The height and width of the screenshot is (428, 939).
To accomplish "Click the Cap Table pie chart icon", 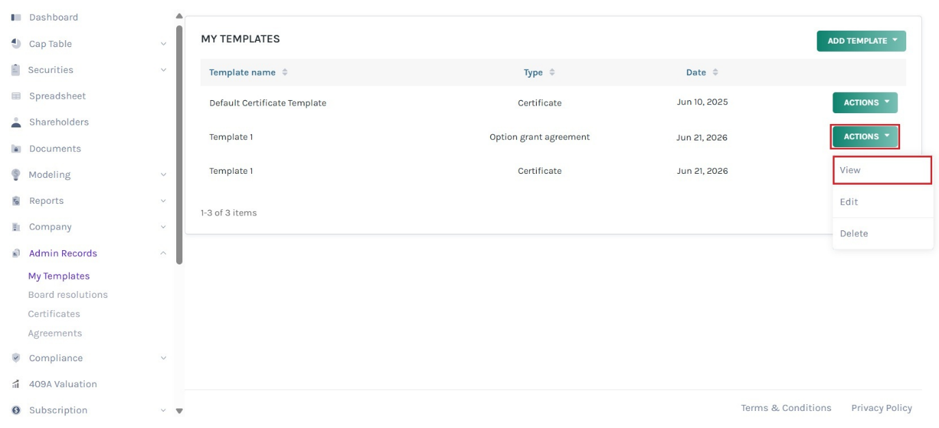I will [16, 44].
